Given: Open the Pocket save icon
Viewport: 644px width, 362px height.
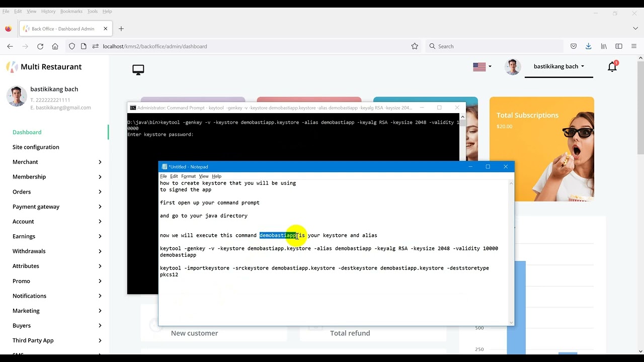Looking at the screenshot, I should 574,46.
